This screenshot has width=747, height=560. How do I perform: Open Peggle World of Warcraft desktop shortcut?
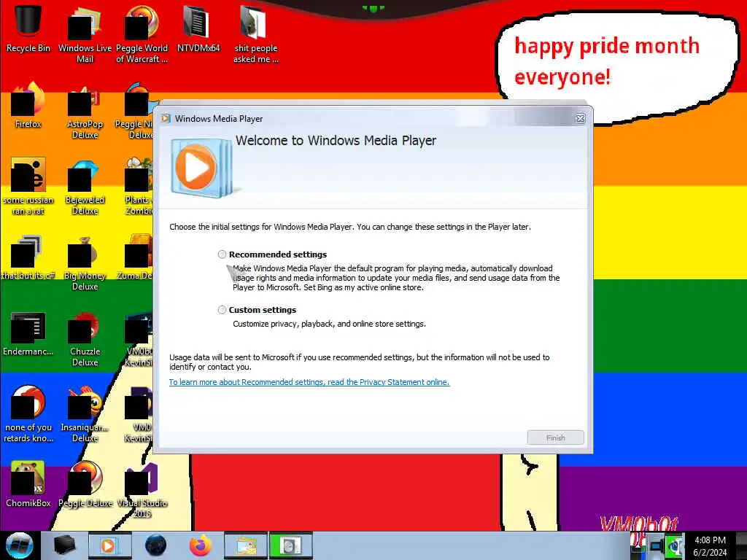click(142, 34)
